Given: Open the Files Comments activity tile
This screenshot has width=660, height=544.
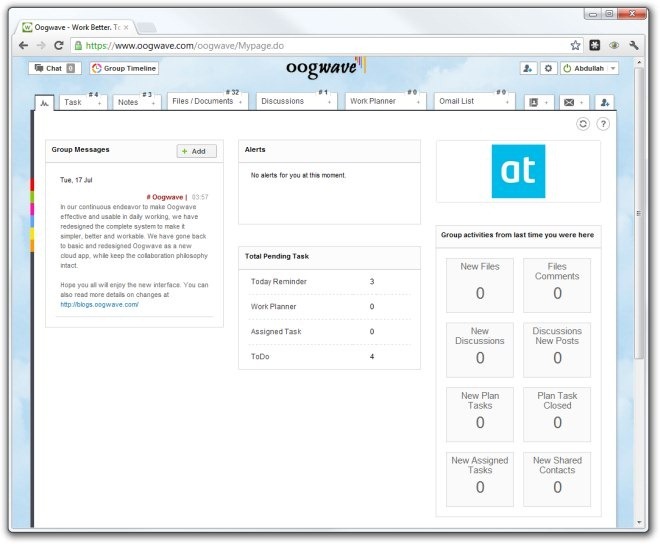Looking at the screenshot, I should (557, 285).
